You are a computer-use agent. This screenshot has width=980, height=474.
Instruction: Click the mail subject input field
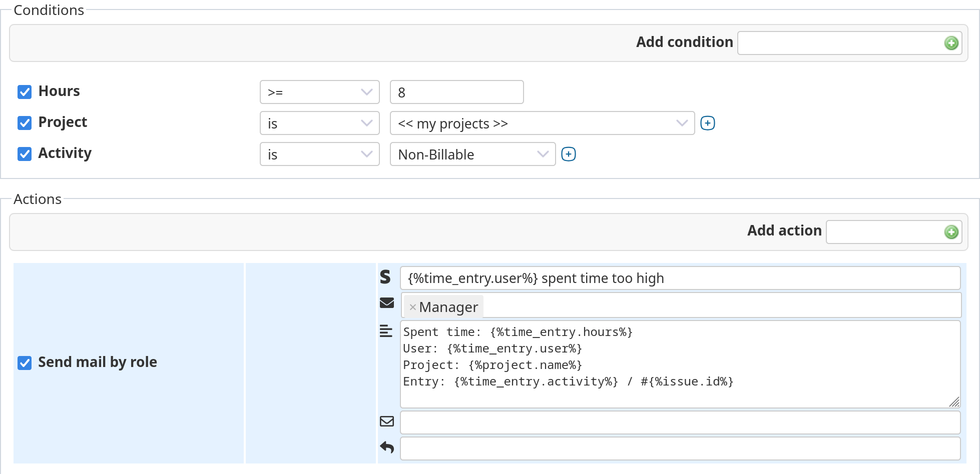pos(680,278)
